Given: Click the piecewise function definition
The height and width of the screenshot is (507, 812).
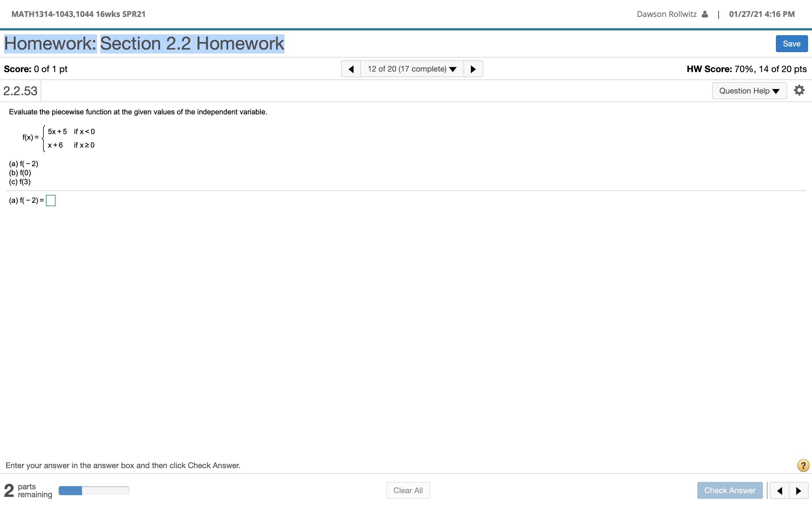Looking at the screenshot, I should pyautogui.click(x=59, y=138).
